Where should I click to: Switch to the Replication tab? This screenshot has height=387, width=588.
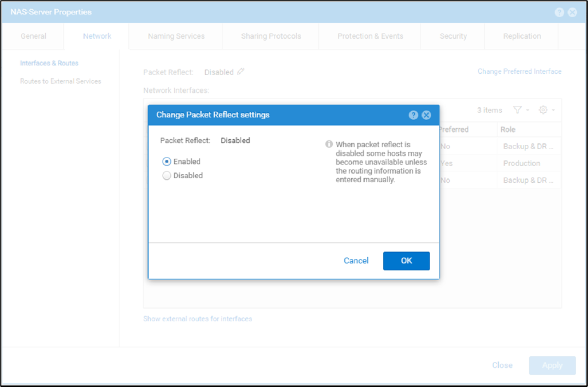click(x=522, y=36)
